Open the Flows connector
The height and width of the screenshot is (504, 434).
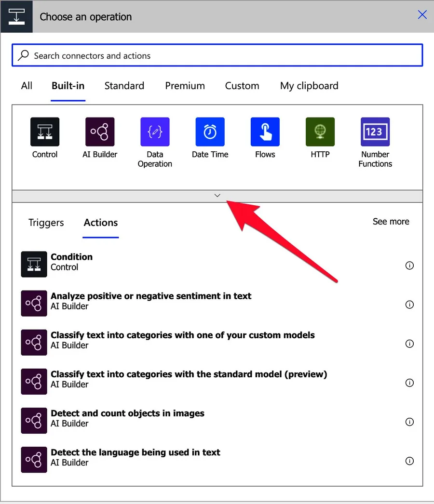click(265, 132)
